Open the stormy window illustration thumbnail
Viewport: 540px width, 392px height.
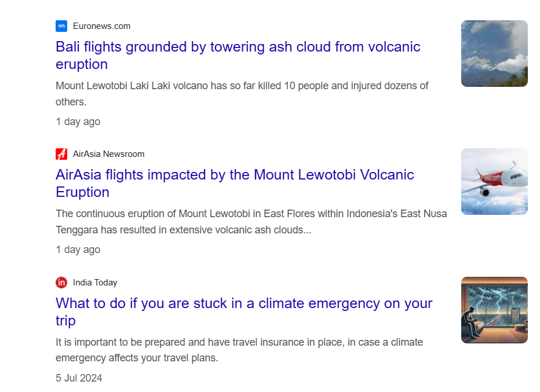coord(494,310)
